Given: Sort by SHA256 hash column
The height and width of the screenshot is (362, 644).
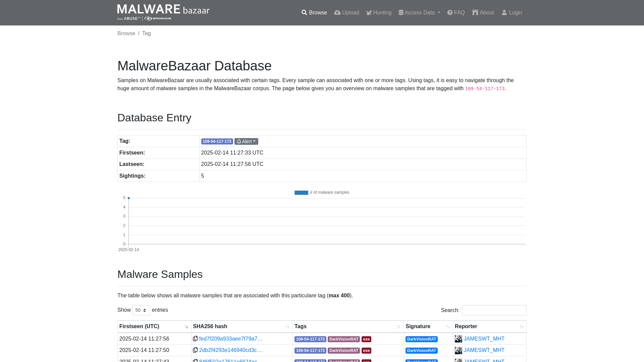Looking at the screenshot, I should [x=242, y=326].
